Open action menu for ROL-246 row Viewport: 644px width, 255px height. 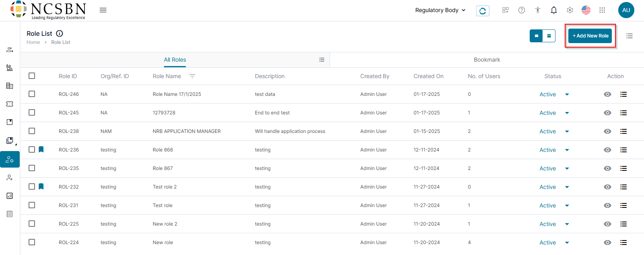(x=623, y=94)
